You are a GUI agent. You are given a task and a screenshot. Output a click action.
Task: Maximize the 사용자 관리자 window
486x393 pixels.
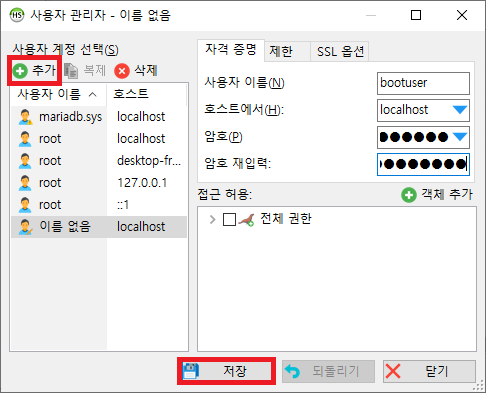[416, 15]
